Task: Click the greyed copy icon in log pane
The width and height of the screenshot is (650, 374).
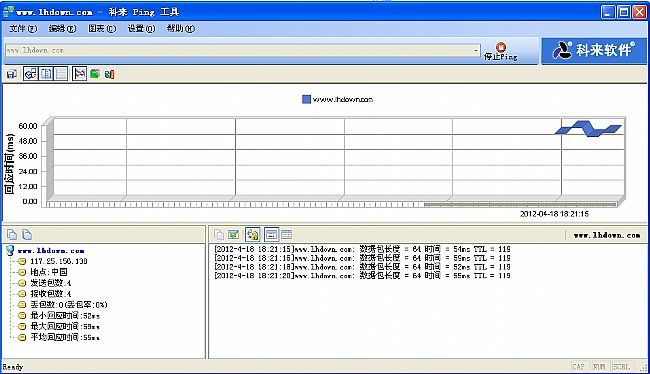Action: point(219,235)
